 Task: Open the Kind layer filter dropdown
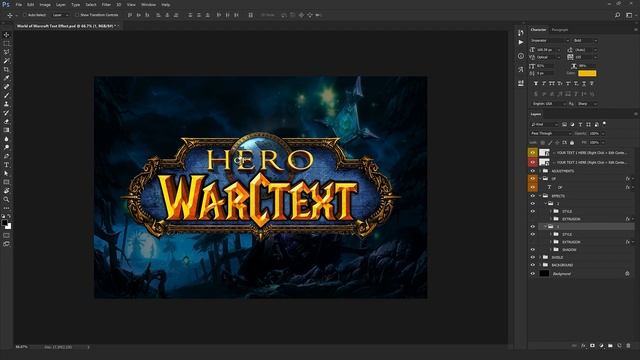tap(544, 124)
